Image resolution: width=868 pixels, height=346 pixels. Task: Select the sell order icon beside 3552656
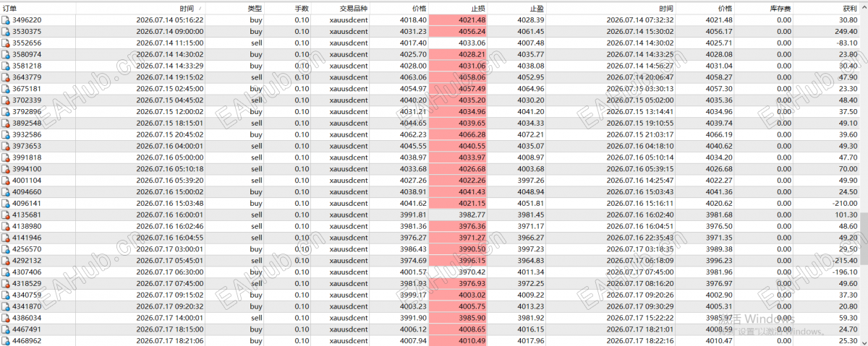[7, 43]
